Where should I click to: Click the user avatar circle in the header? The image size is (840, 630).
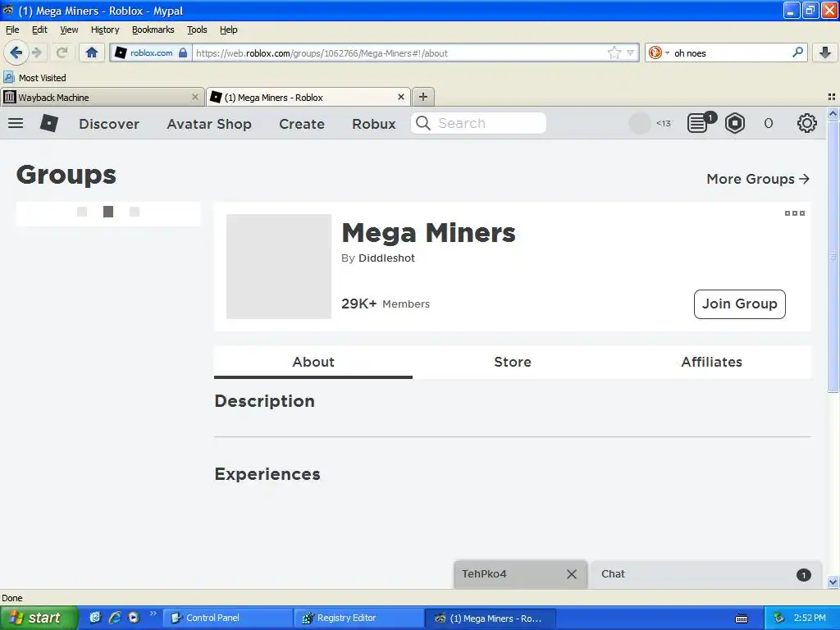click(x=639, y=123)
